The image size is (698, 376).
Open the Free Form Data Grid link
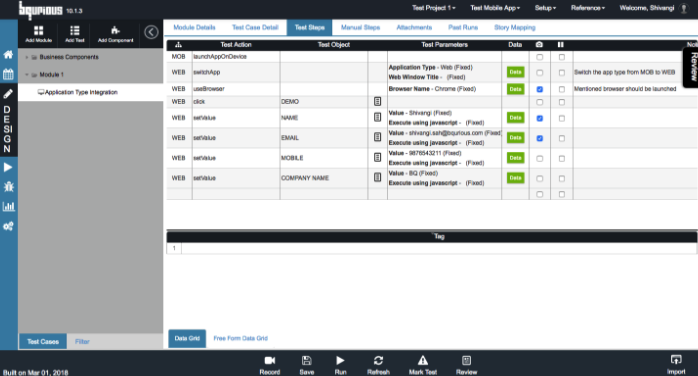240,338
